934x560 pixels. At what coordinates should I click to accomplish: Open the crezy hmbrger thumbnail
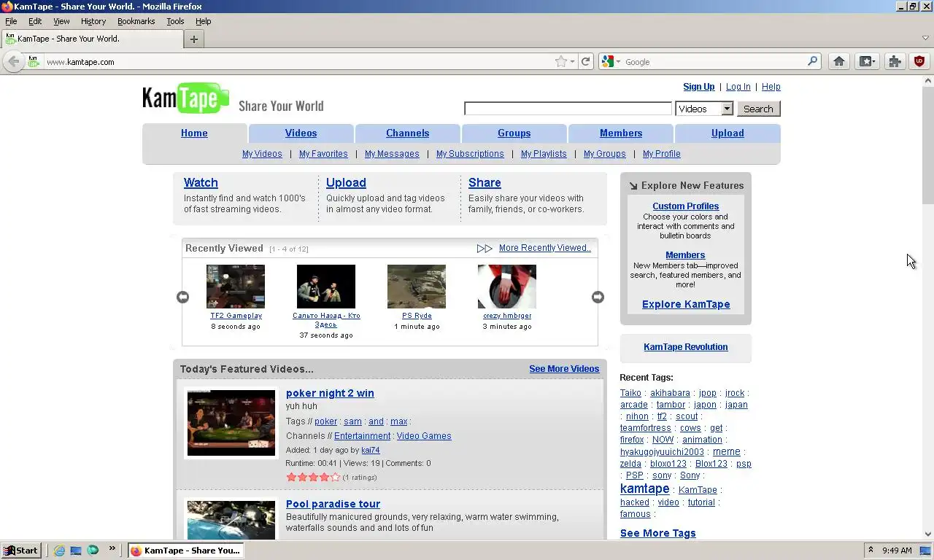click(507, 287)
